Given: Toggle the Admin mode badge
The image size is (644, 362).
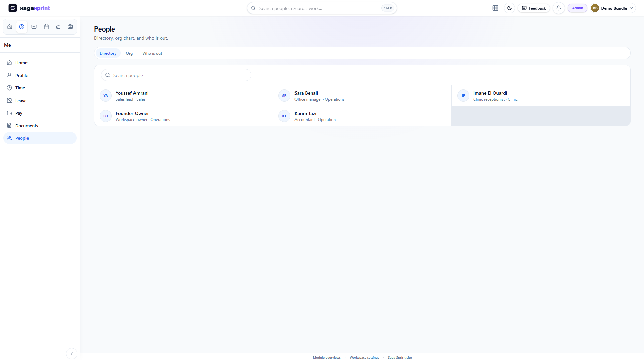Looking at the screenshot, I should tap(577, 8).
